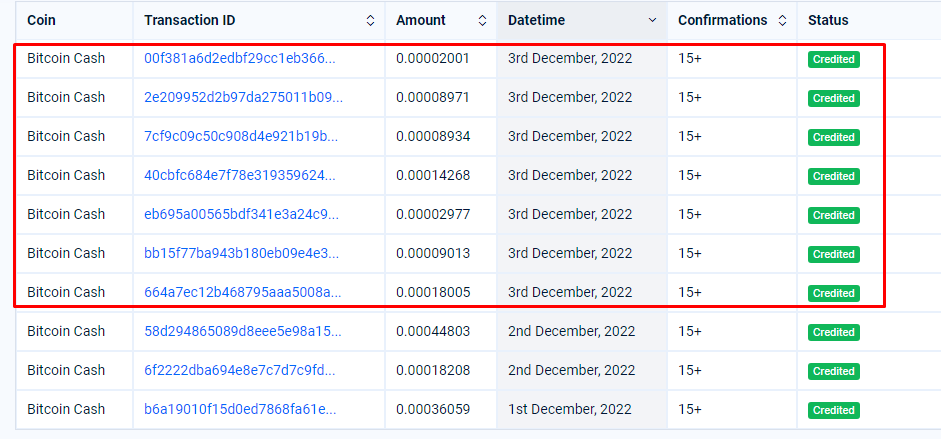
Task: Click Bitcoin Cash in 0.00036059 row
Action: (66, 409)
